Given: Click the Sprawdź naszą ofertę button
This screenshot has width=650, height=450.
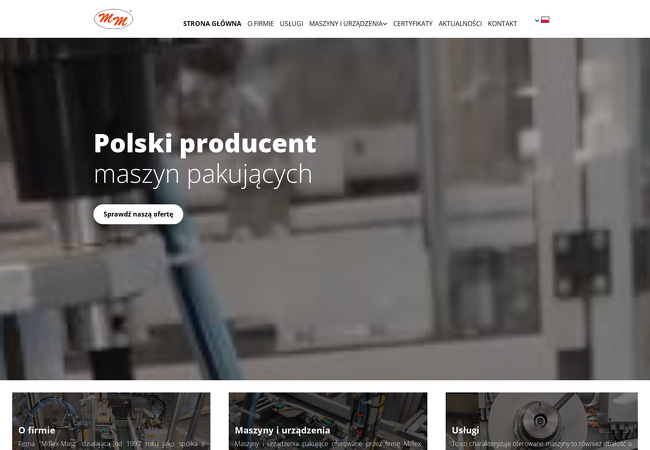Looking at the screenshot, I should pos(138,214).
